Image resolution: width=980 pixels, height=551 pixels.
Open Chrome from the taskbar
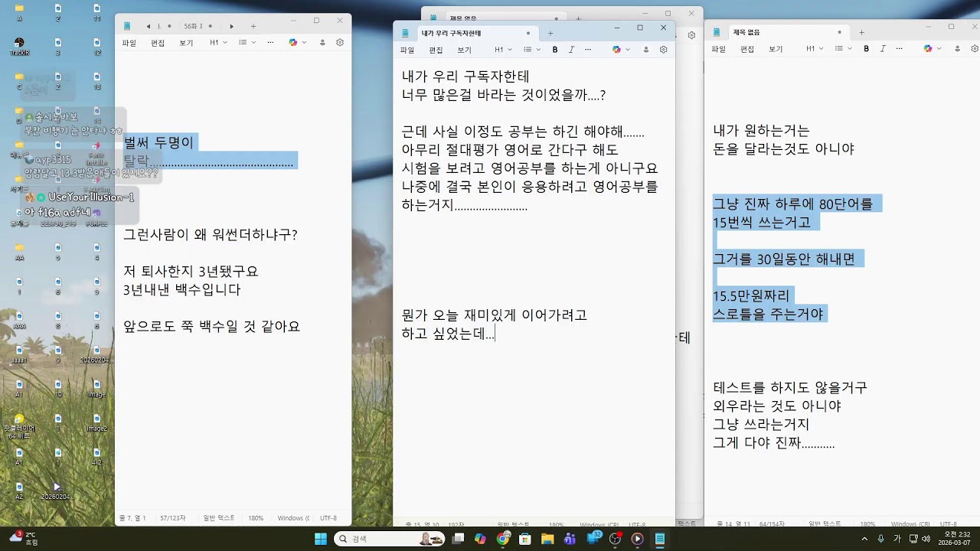tap(502, 539)
